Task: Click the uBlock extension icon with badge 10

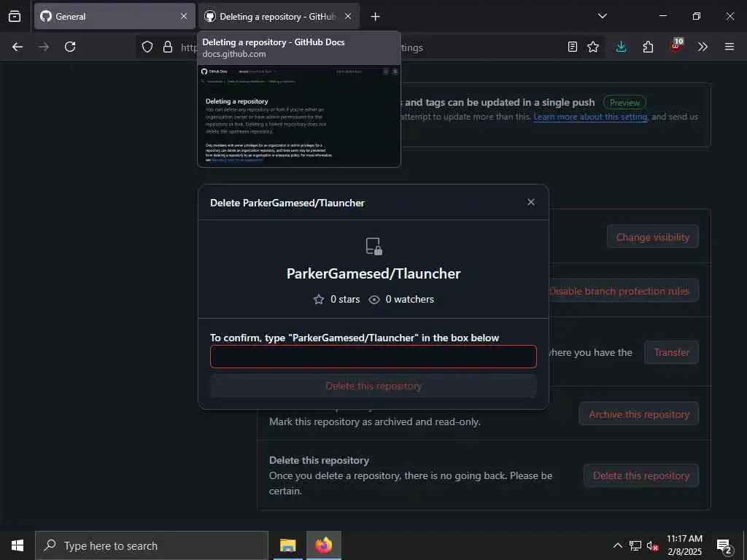Action: pyautogui.click(x=676, y=46)
